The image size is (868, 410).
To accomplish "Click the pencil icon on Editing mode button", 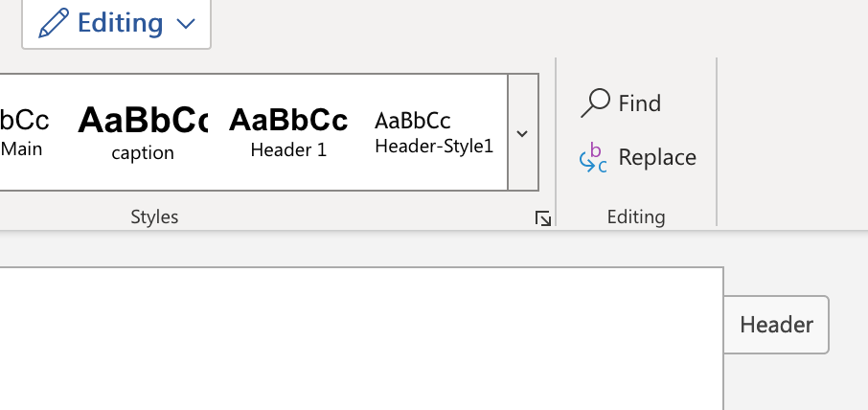I will [54, 23].
